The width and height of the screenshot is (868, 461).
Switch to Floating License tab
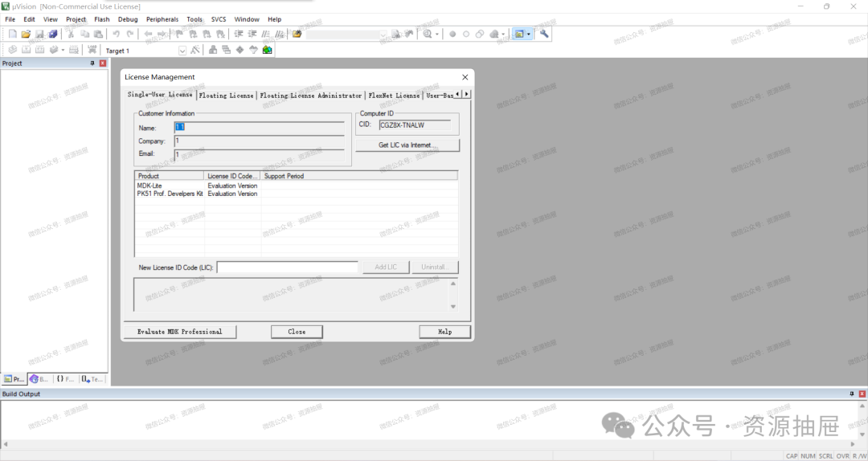click(x=226, y=96)
